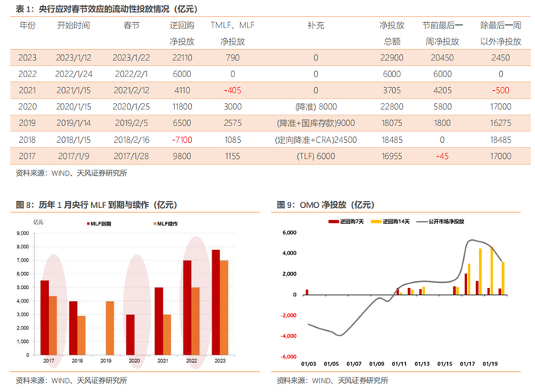Select the 开始时间 column header
Screen dimensions: 535x392
[x=73, y=25]
